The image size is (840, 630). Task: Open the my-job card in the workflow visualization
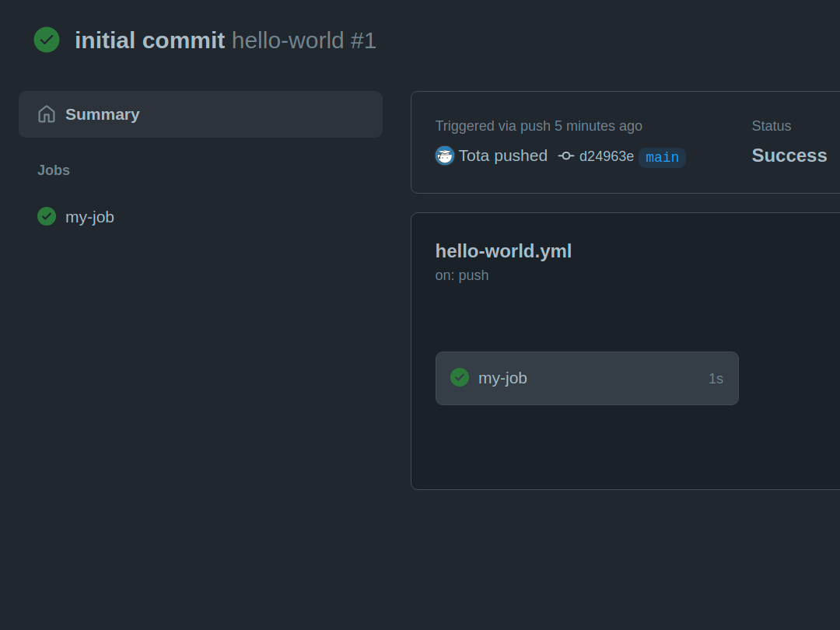587,378
